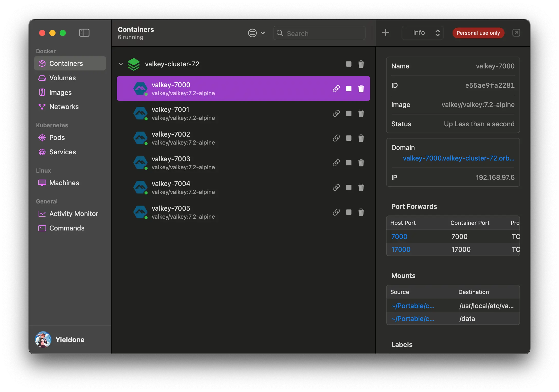559x392 pixels.
Task: Open Activity Monitor section
Action: coord(74,214)
